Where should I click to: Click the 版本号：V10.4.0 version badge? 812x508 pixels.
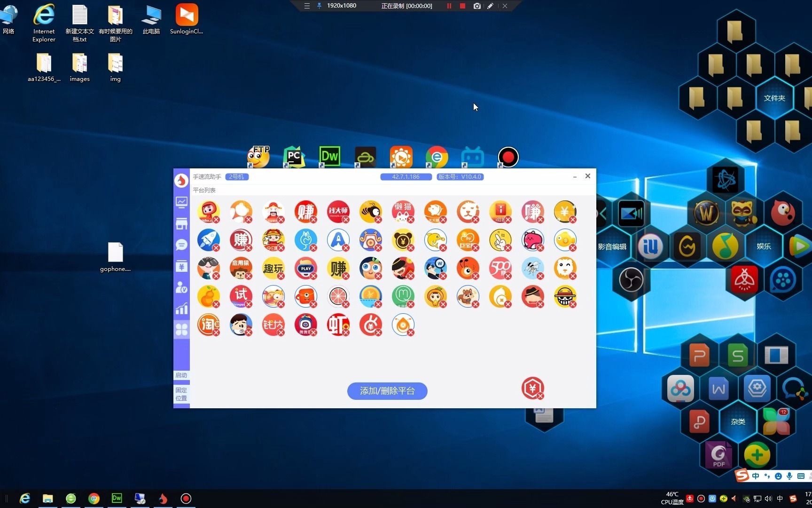point(460,177)
